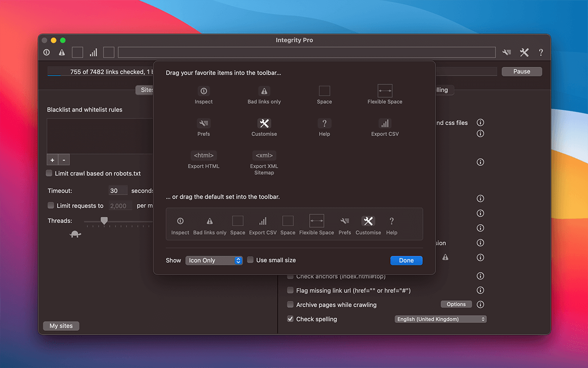Select the Export HTML palette item
This screenshot has width=588, height=368.
(204, 159)
